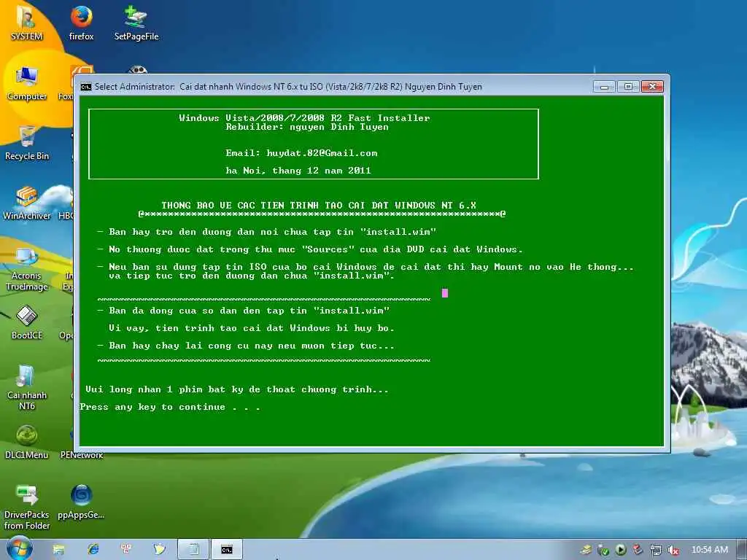Open the WinArchiver desktop shortcut

point(27,203)
